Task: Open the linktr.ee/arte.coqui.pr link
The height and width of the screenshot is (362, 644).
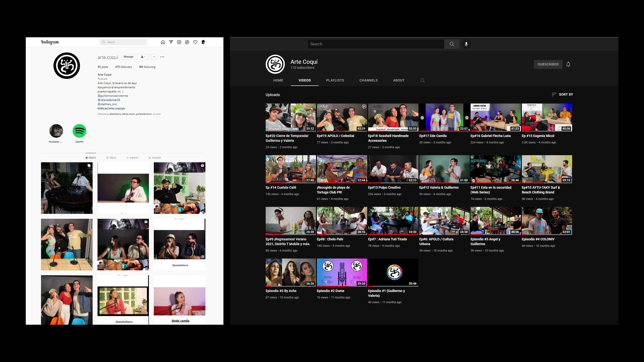Action: pyautogui.click(x=111, y=108)
